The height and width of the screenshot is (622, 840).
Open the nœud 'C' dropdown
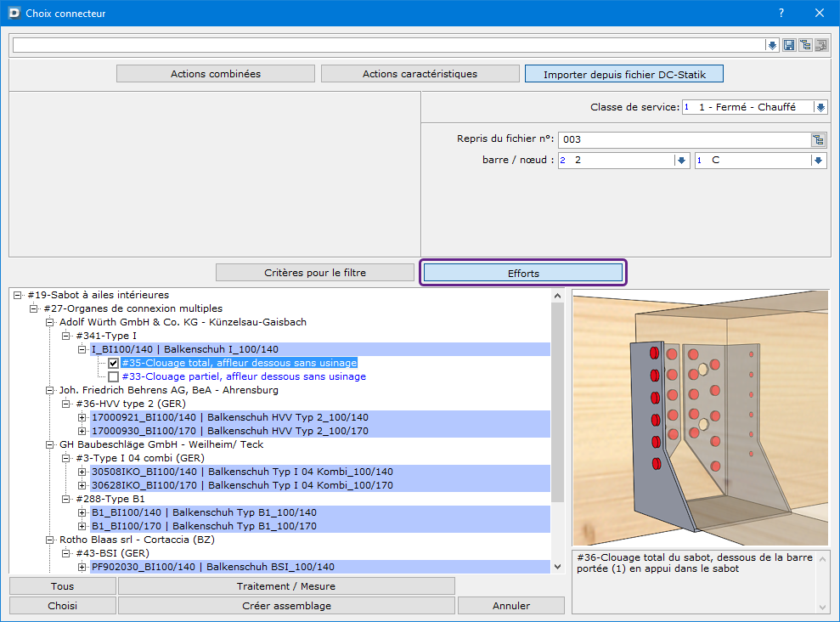(x=818, y=161)
